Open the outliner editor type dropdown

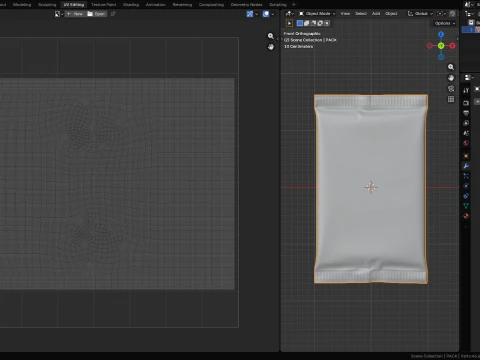coord(469,14)
